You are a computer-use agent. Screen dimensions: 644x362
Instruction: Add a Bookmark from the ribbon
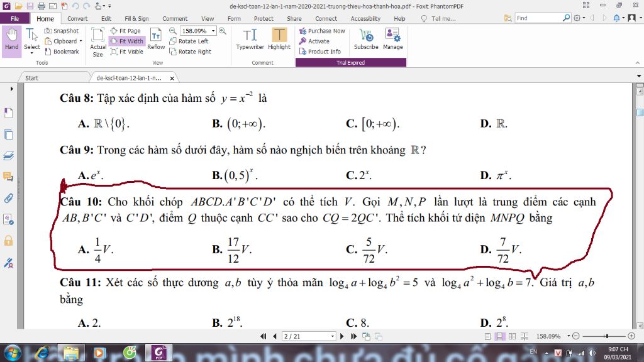[61, 52]
